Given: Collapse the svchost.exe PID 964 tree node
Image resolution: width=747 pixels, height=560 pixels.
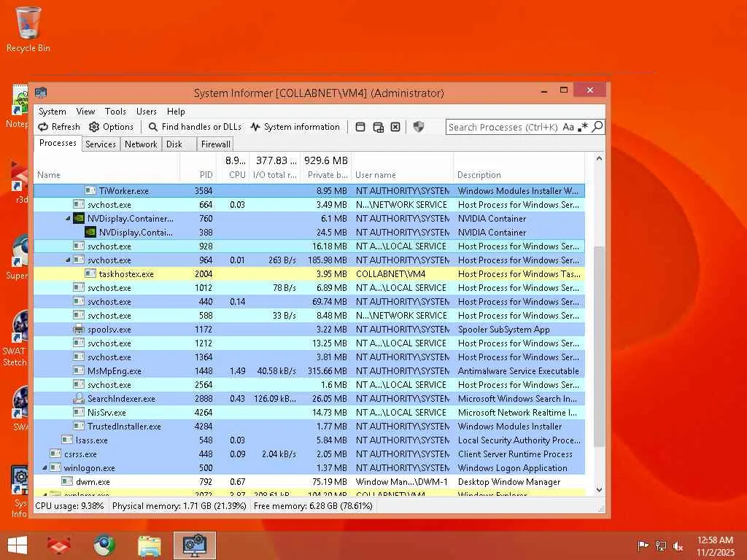Looking at the screenshot, I should [x=68, y=260].
